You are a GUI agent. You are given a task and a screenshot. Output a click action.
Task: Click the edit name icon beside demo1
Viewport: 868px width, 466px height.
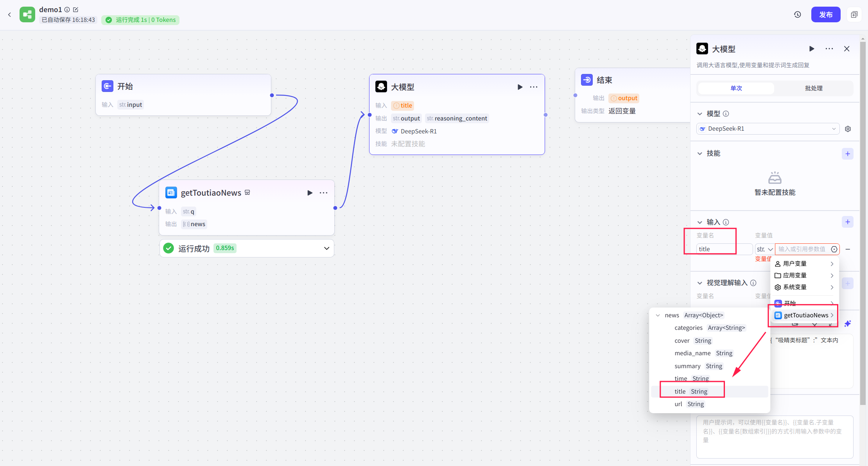[x=76, y=9]
